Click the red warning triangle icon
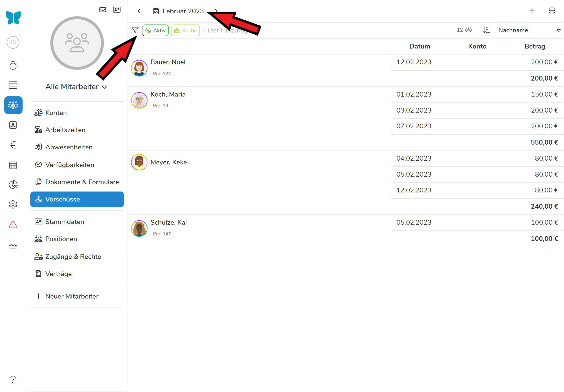The image size is (564, 392). point(13,224)
